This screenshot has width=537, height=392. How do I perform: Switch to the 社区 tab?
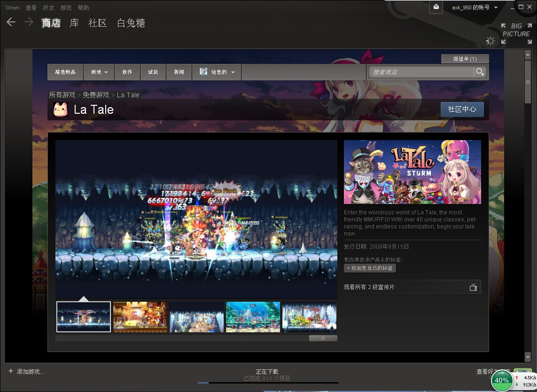[x=98, y=23]
